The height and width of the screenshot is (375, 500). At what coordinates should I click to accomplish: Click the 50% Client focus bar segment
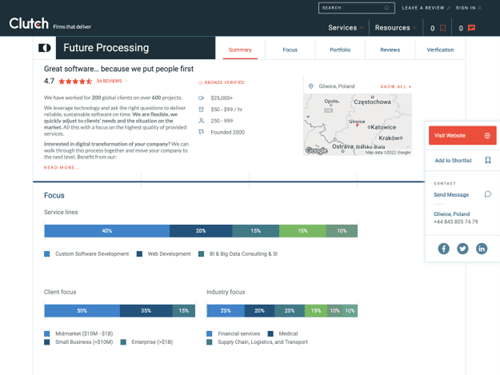pyautogui.click(x=82, y=311)
